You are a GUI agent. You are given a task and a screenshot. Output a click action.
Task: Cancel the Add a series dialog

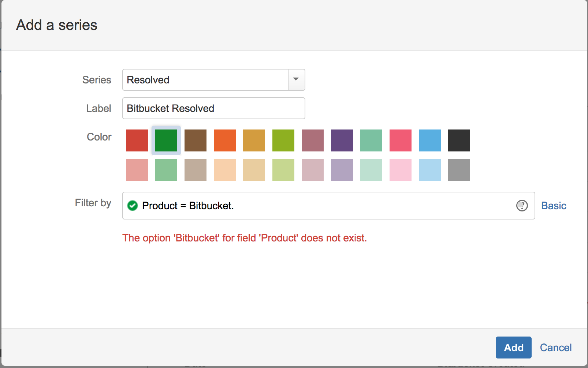click(x=556, y=348)
